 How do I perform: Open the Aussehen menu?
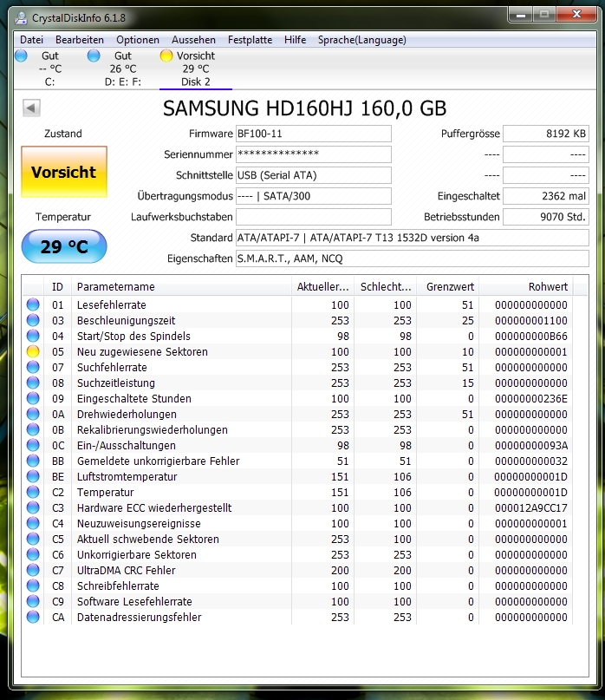(x=193, y=40)
